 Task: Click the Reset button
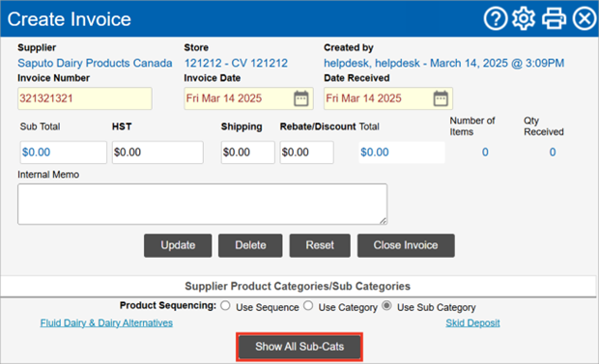click(320, 245)
